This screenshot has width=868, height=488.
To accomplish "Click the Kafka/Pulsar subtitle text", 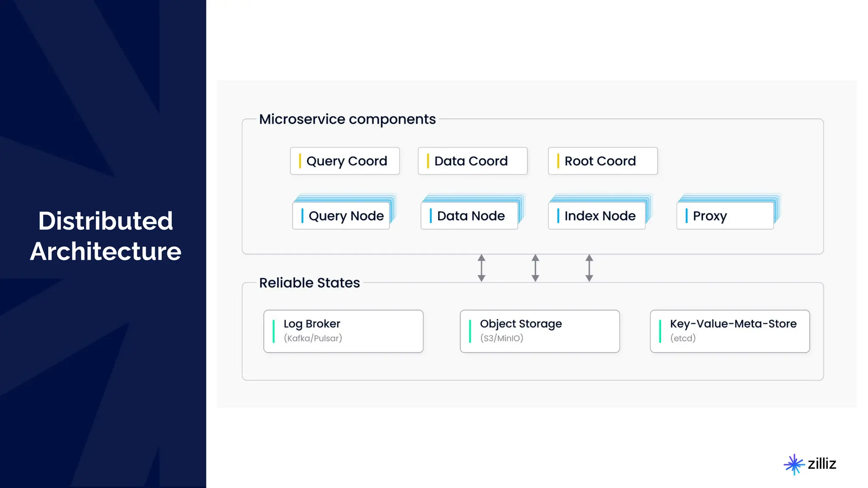I will click(x=313, y=338).
